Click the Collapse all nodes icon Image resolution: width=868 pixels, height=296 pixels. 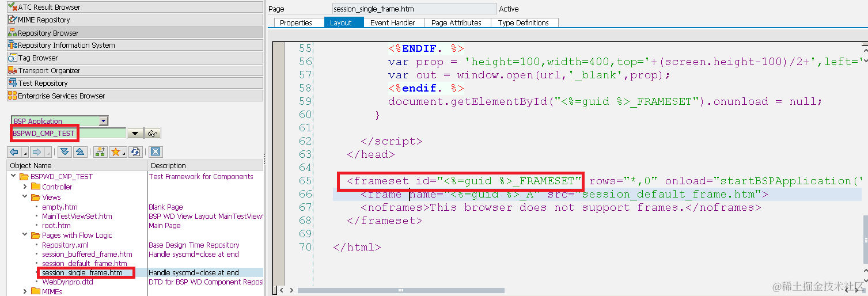(80, 152)
